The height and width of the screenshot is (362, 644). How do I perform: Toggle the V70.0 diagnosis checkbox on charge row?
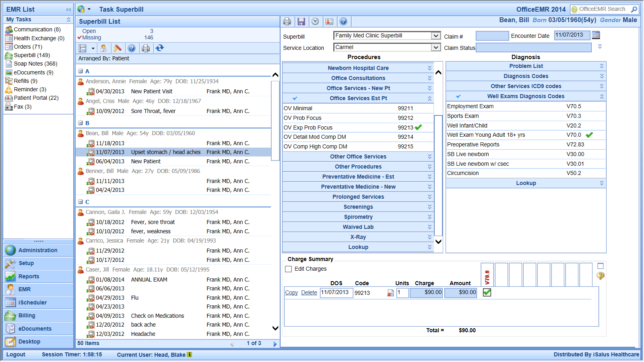[x=487, y=292]
